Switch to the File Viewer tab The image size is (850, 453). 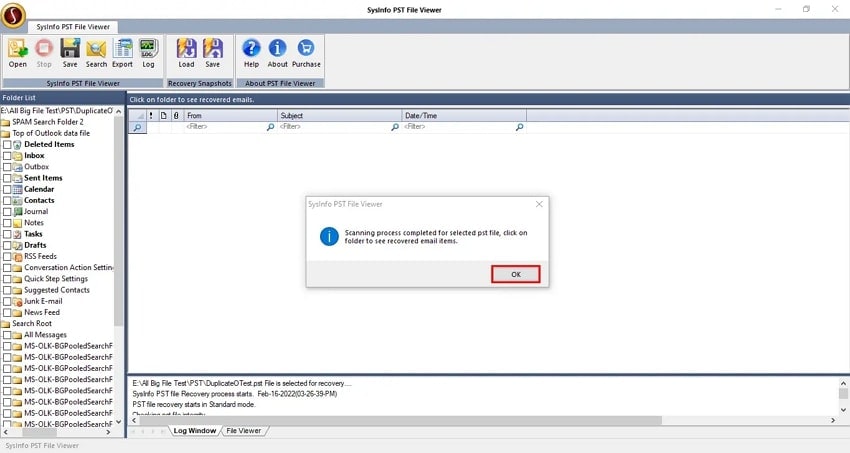pos(243,431)
